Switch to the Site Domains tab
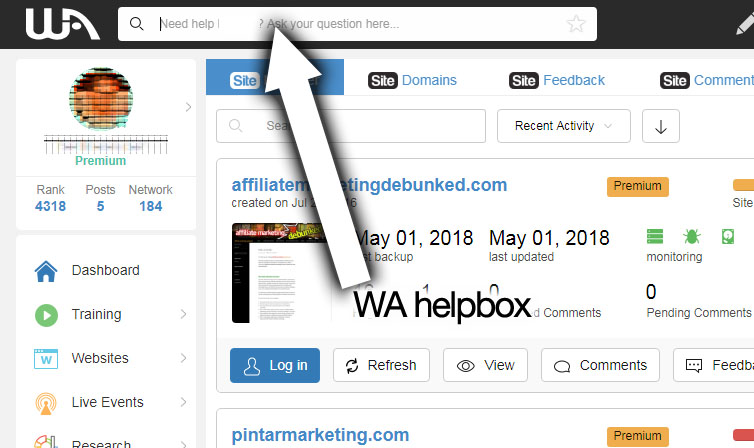 click(412, 80)
